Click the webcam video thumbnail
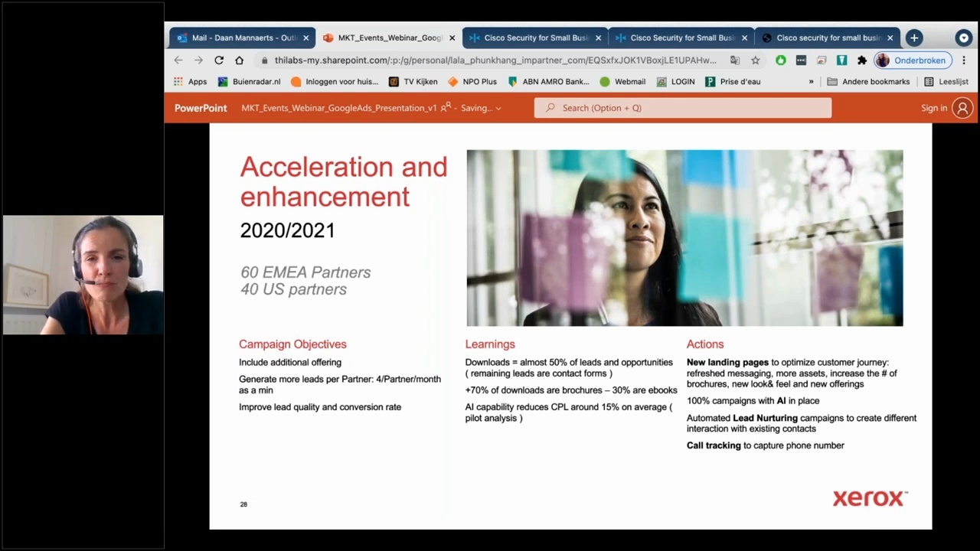 click(82, 274)
